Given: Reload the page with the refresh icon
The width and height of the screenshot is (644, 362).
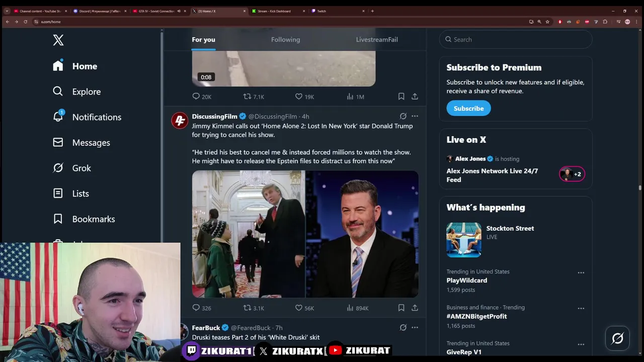Looking at the screenshot, I should [25, 22].
